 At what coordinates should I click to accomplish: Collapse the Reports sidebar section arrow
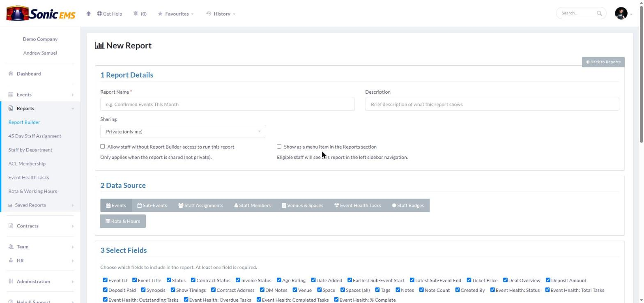pyautogui.click(x=73, y=109)
